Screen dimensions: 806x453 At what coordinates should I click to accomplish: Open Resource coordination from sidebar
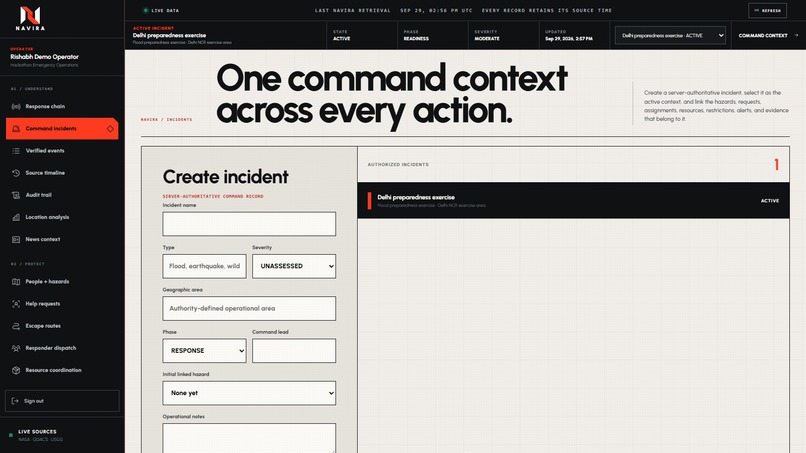[x=62, y=370]
